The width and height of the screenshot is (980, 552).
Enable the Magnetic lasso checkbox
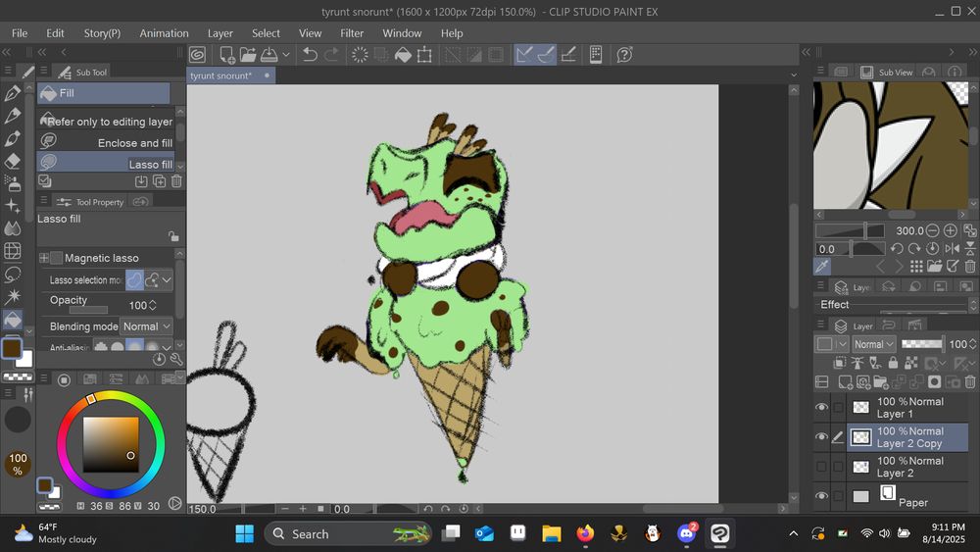(56, 258)
